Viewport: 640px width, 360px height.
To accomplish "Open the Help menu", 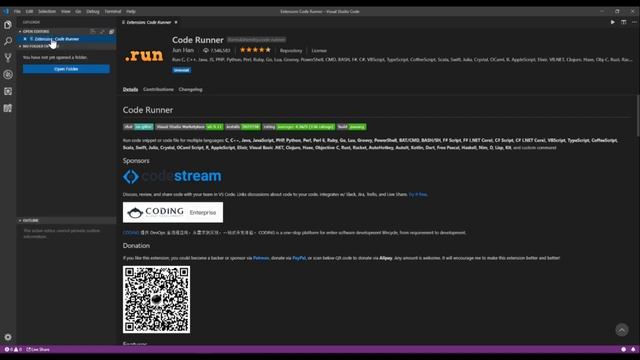I will pos(131,11).
